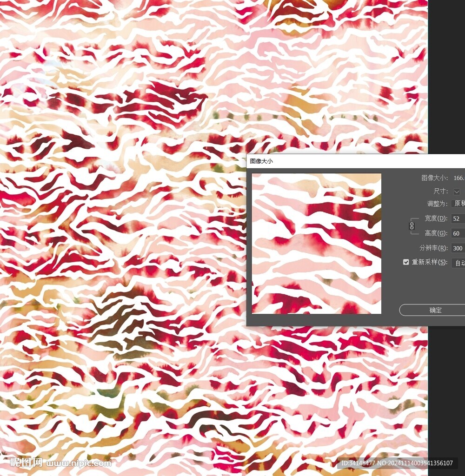Expand the 调整为 preset dropdown

coord(458,204)
